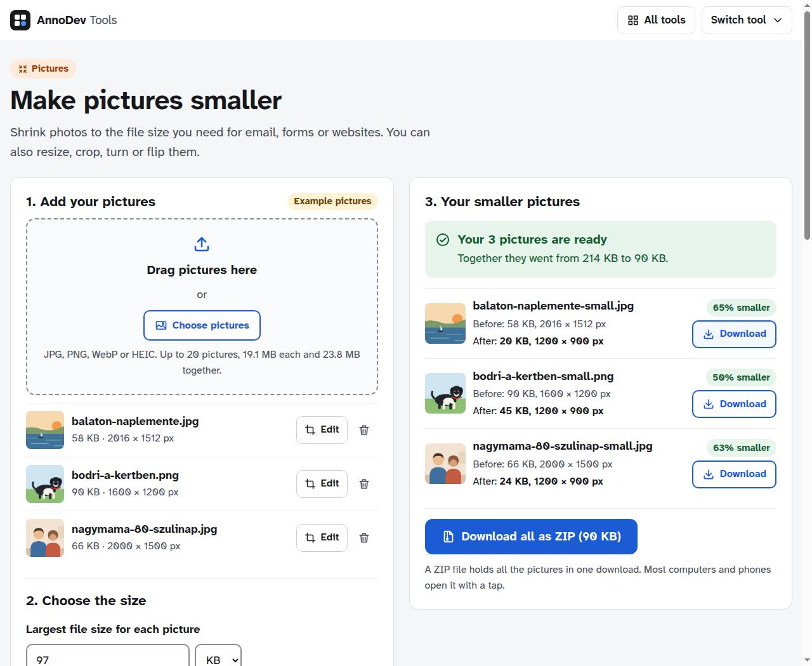The image size is (812, 666).
Task: Click the Pictures category badge
Action: coord(43,69)
